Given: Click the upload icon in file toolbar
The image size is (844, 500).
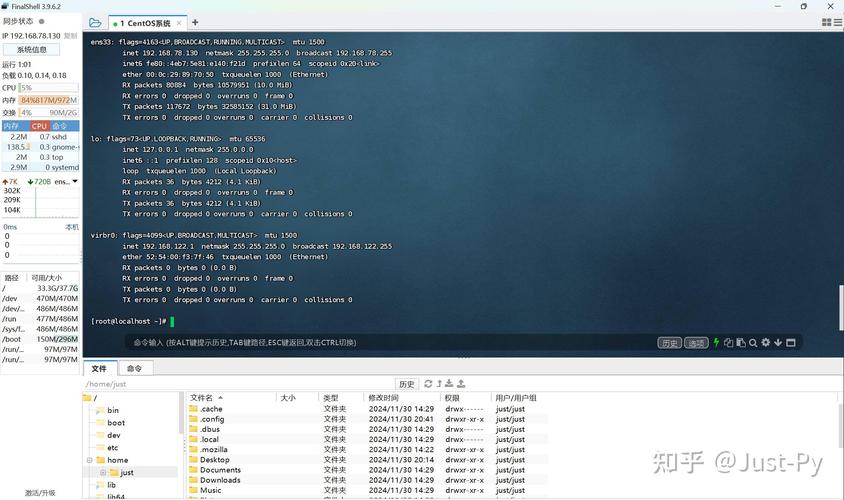Looking at the screenshot, I should point(461,383).
